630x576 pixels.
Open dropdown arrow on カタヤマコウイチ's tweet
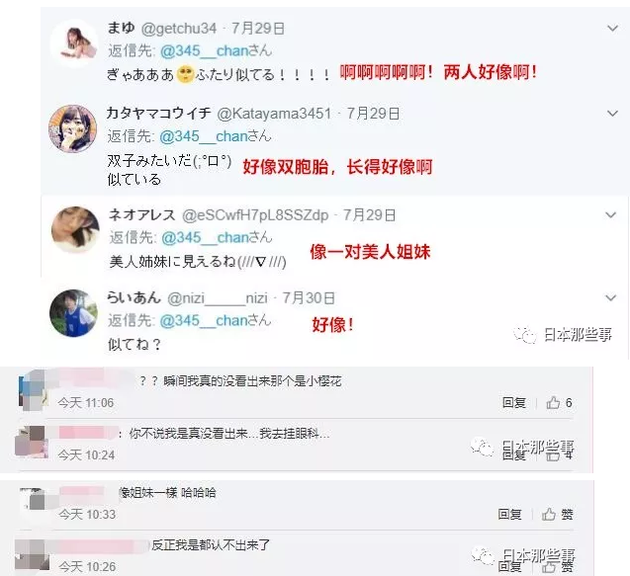point(612,114)
